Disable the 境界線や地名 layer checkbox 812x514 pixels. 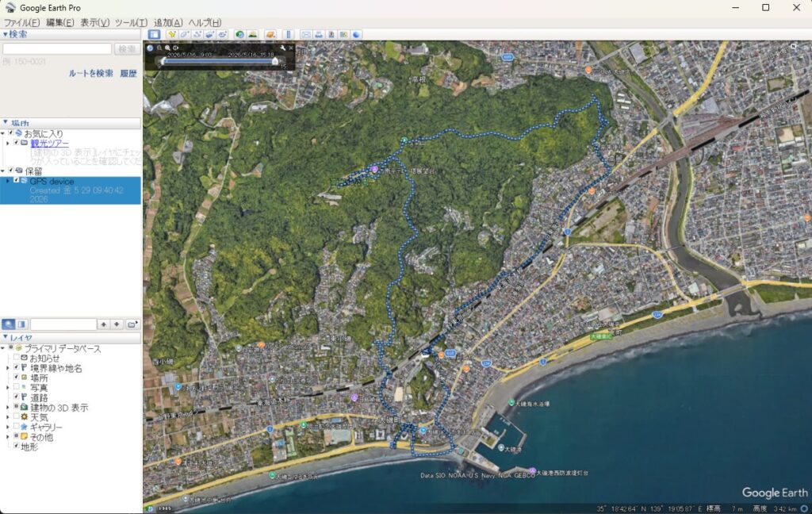coord(16,367)
